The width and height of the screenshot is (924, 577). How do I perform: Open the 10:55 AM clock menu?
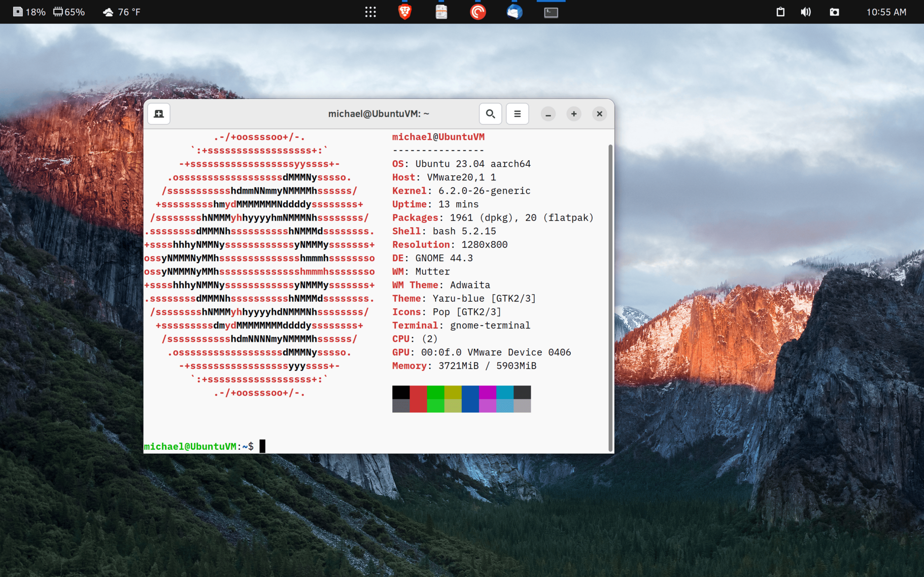pos(886,12)
